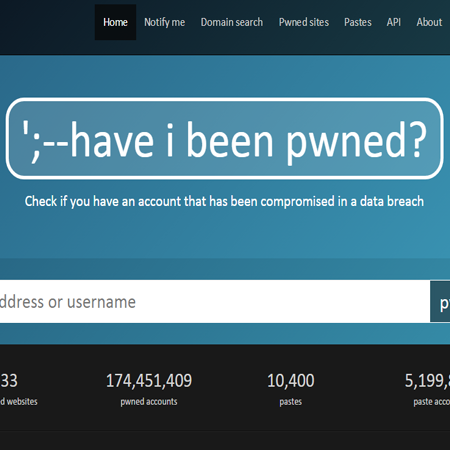Click the paste accounts figure
This screenshot has width=450, height=450.
(x=427, y=381)
